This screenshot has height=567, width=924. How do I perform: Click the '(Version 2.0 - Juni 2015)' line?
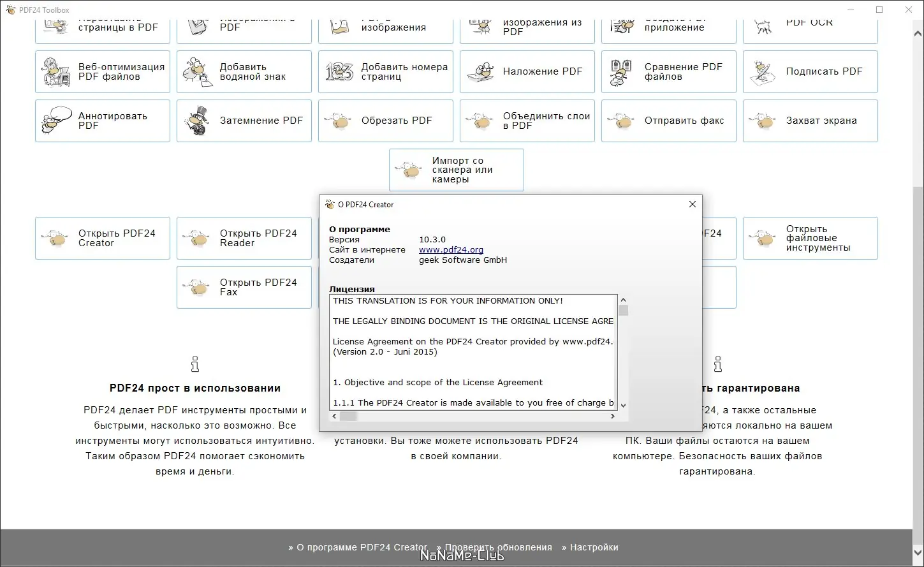(x=385, y=352)
